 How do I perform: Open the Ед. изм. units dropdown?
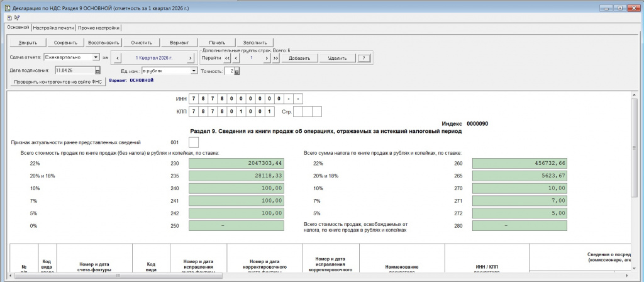(193, 71)
